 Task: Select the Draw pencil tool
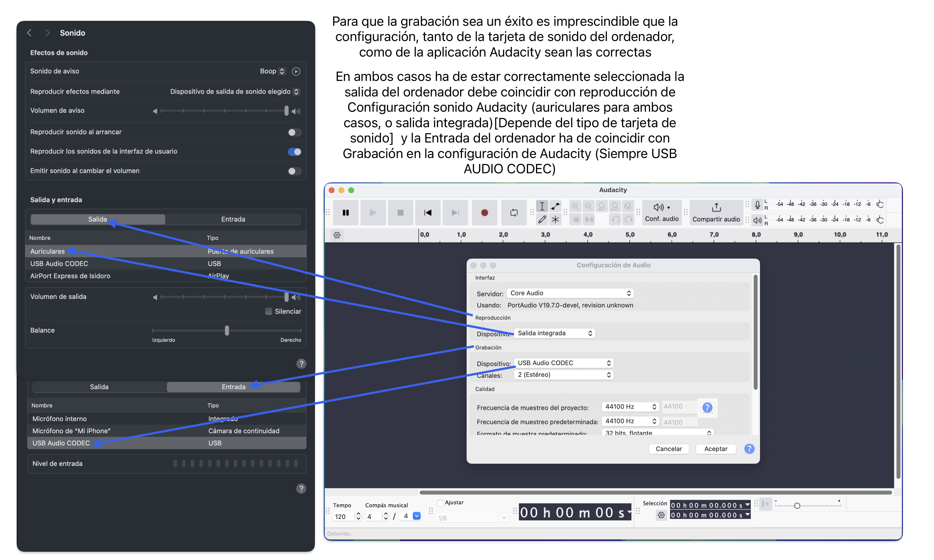[x=542, y=220]
